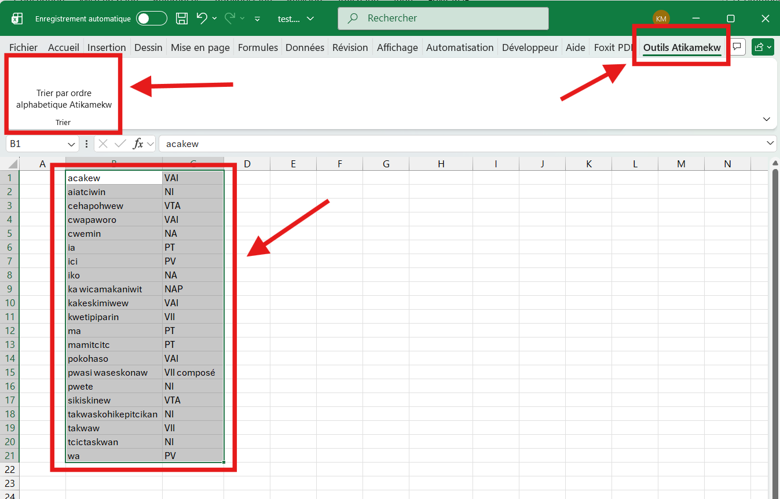The height and width of the screenshot is (499, 780).
Task: Open the Foxit PDF tab
Action: pyautogui.click(x=613, y=48)
